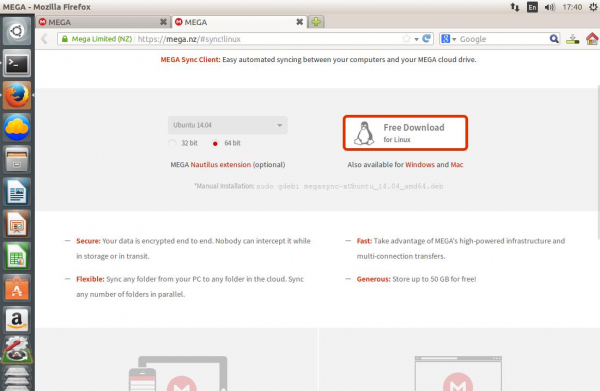Click the 17:40 clock in the panel
Screen dimensions: 600x391
[572, 7]
